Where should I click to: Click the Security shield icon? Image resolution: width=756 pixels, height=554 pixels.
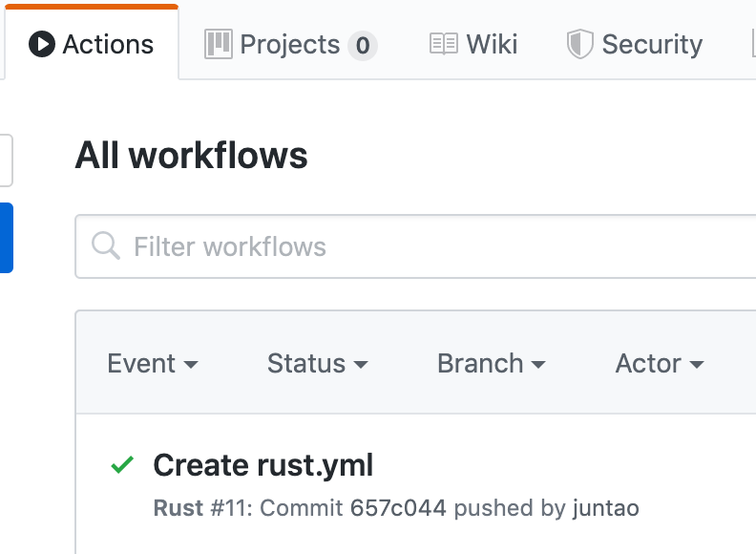[580, 44]
